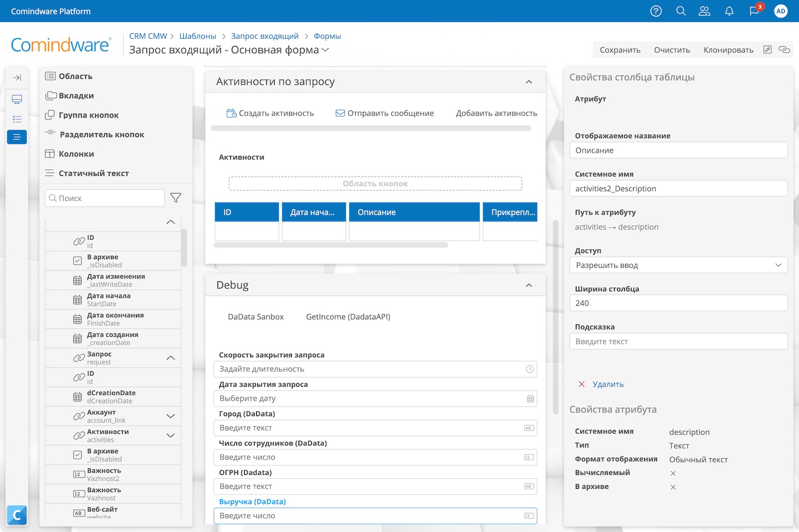Viewport: 799px width, 532px height.
Task: Click Добавить активность button
Action: point(497,113)
